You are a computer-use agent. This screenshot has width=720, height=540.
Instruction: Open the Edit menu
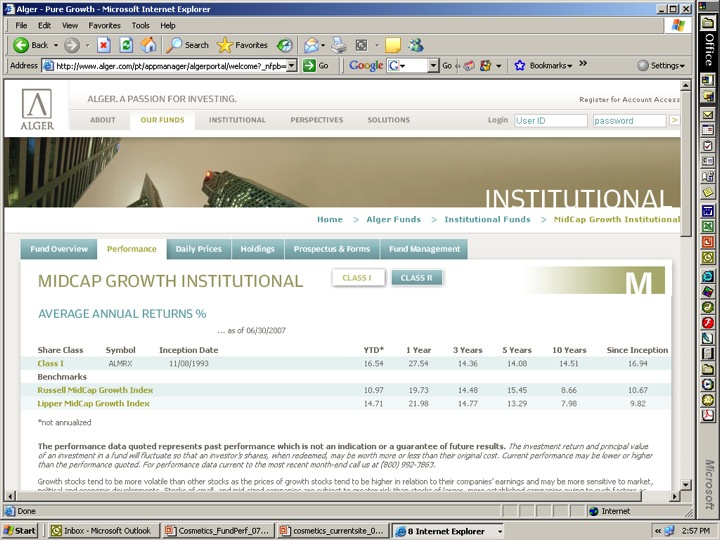coord(44,26)
